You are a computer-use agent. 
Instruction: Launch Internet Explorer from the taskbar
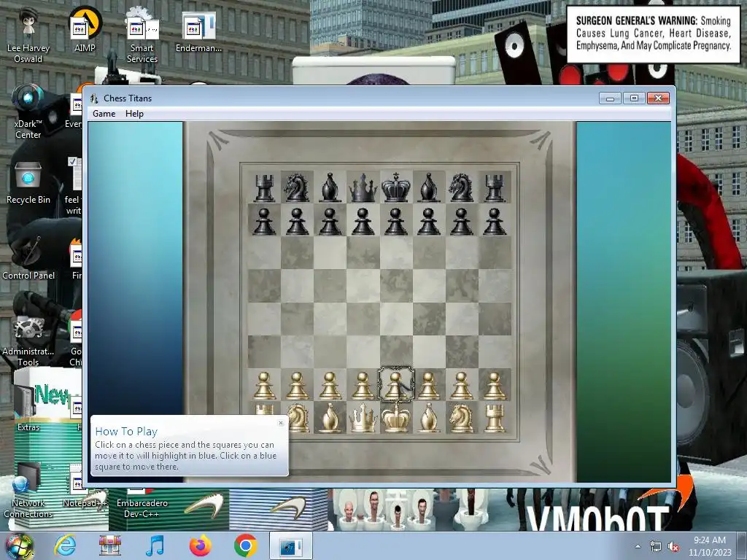(x=65, y=545)
